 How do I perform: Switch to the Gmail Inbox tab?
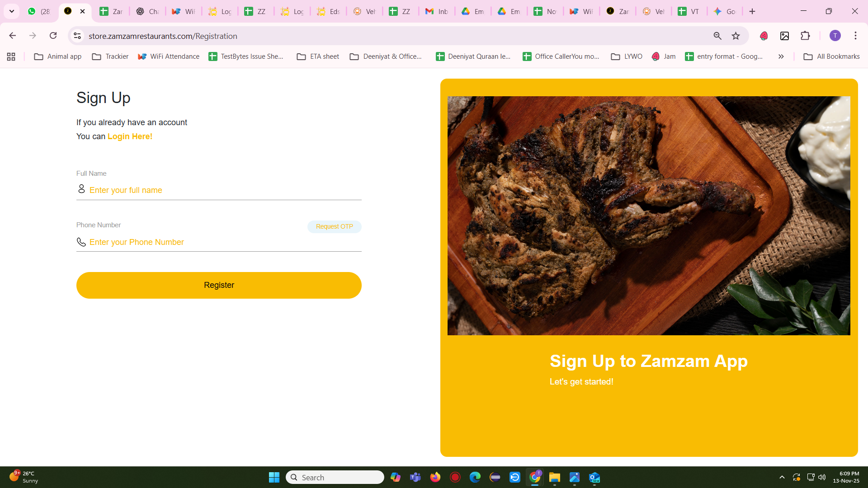[x=437, y=11]
